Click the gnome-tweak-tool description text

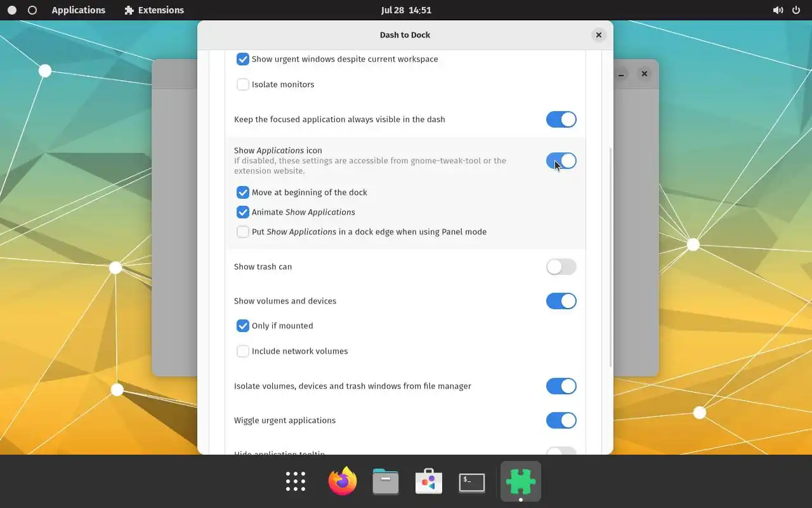click(370, 166)
